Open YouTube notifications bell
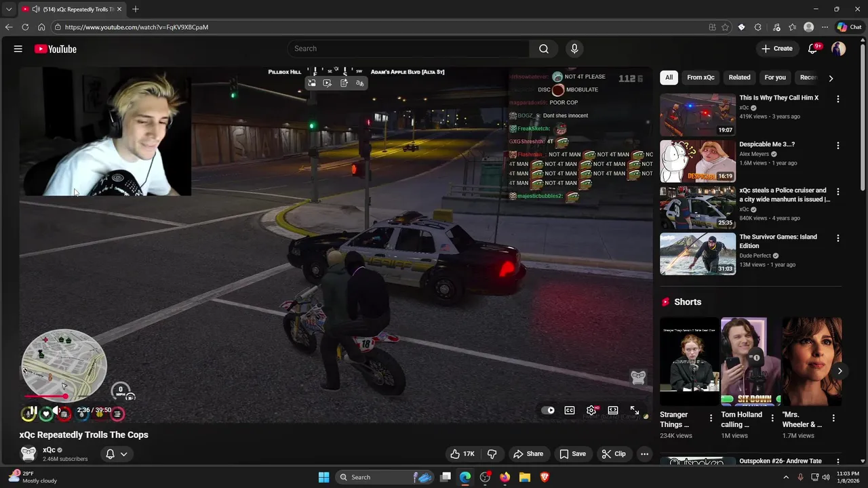The image size is (868, 488). (813, 49)
